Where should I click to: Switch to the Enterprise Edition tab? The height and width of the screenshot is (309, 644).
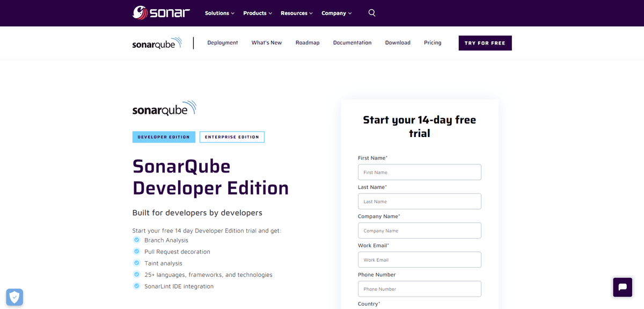(232, 137)
